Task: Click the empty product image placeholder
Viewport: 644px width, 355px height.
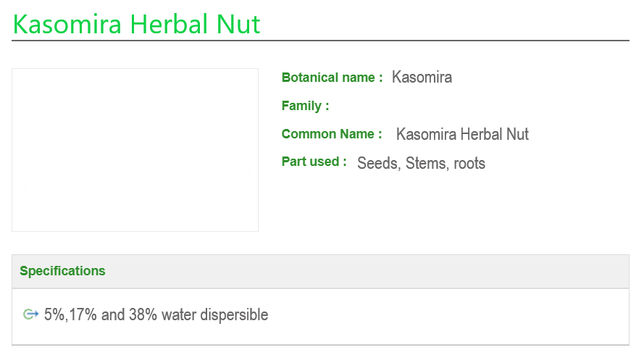Action: click(135, 150)
